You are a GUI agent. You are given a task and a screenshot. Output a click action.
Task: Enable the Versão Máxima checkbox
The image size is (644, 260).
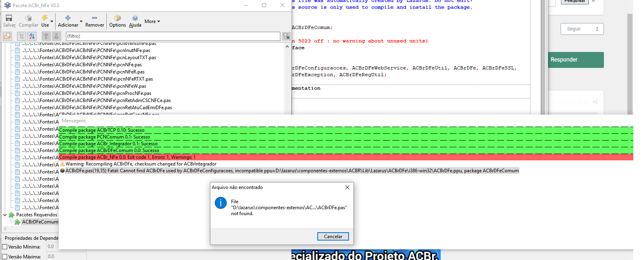5,257
